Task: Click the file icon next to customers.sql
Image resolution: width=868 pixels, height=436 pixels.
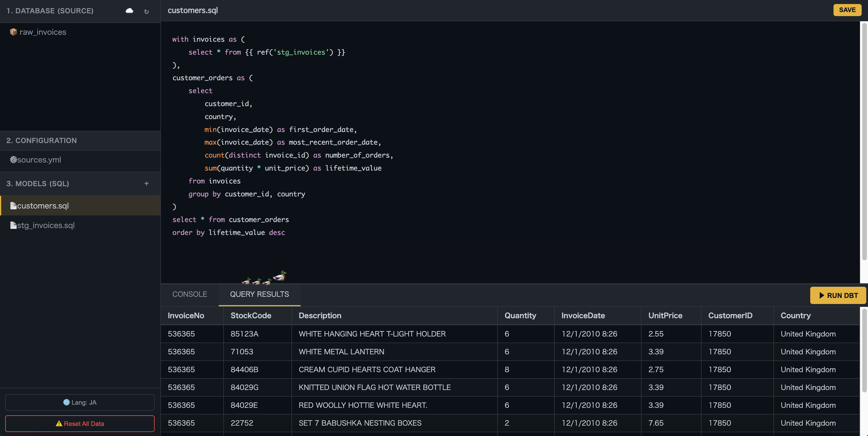Action: click(13, 206)
